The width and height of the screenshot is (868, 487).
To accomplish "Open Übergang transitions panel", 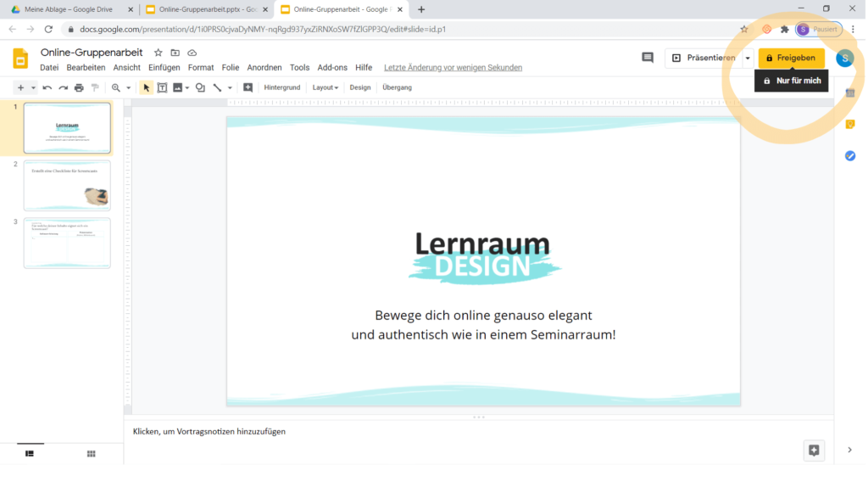I will (x=397, y=87).
